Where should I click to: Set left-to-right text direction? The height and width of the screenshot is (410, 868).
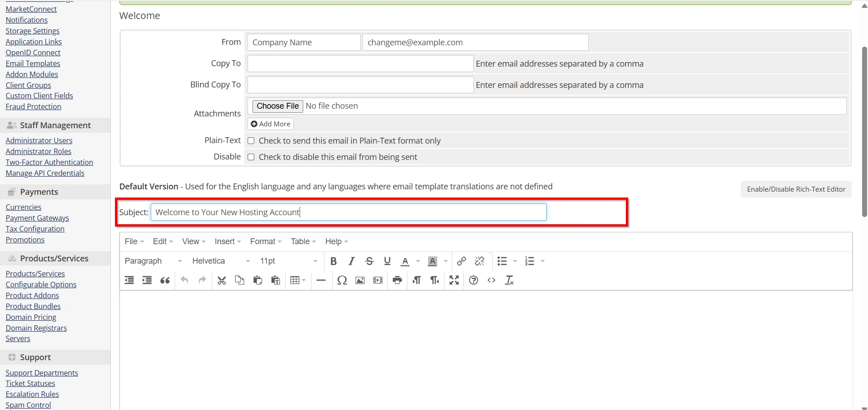pos(417,280)
